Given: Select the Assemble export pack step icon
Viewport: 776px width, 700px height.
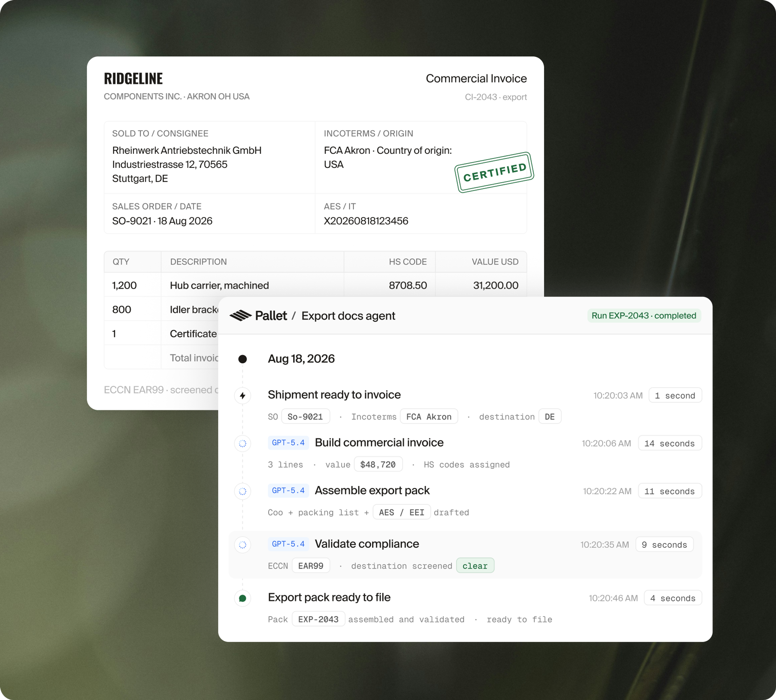Looking at the screenshot, I should [x=243, y=491].
